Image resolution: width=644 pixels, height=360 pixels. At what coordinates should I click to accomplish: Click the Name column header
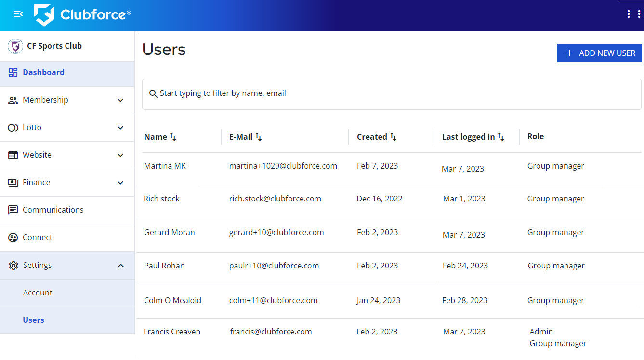pyautogui.click(x=156, y=137)
